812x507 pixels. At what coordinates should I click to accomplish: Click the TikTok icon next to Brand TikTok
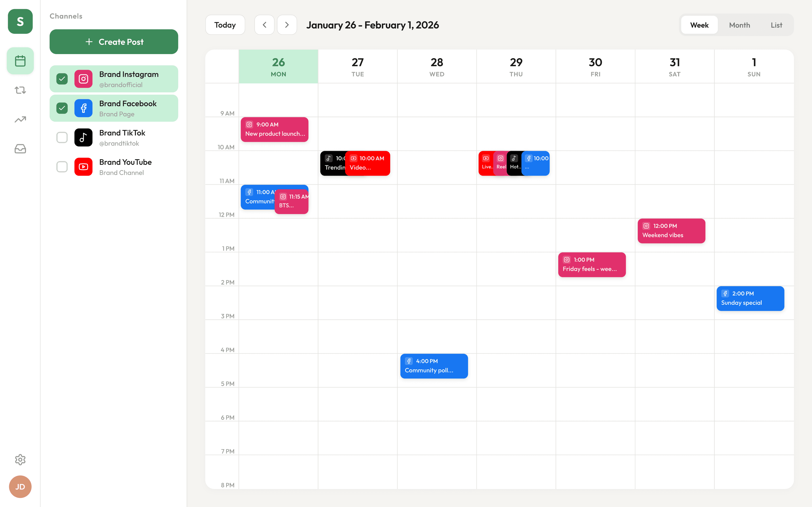tap(83, 138)
